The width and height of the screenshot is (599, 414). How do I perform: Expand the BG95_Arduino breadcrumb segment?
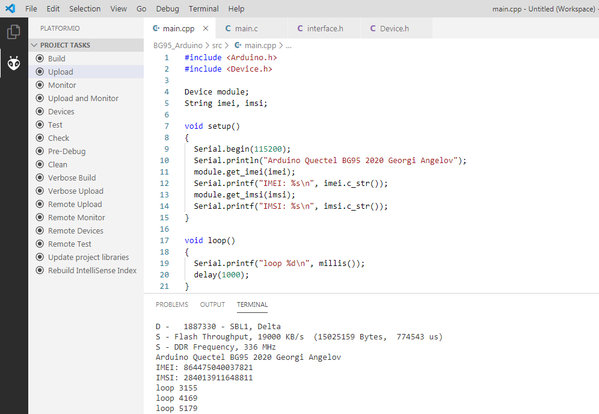coord(178,45)
